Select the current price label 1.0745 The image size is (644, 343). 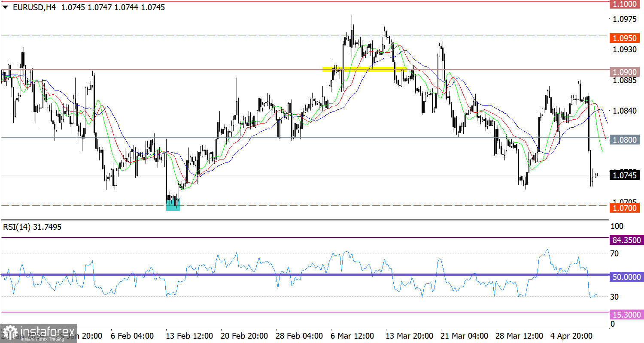(x=625, y=175)
